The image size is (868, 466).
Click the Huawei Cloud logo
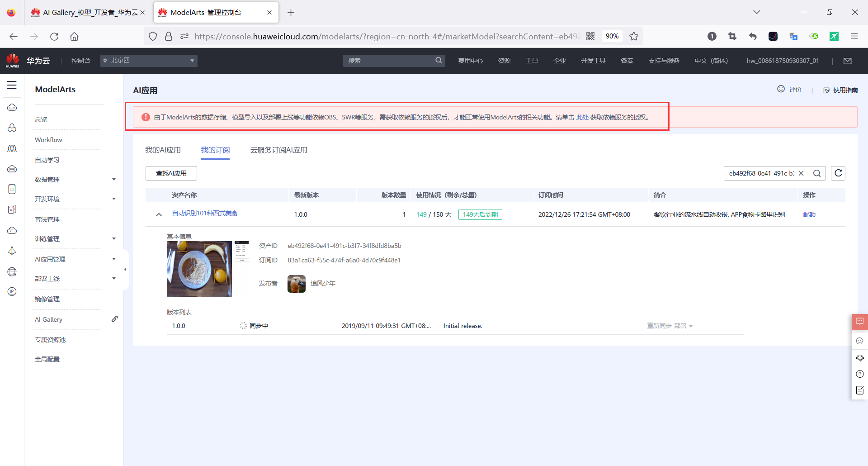point(27,61)
